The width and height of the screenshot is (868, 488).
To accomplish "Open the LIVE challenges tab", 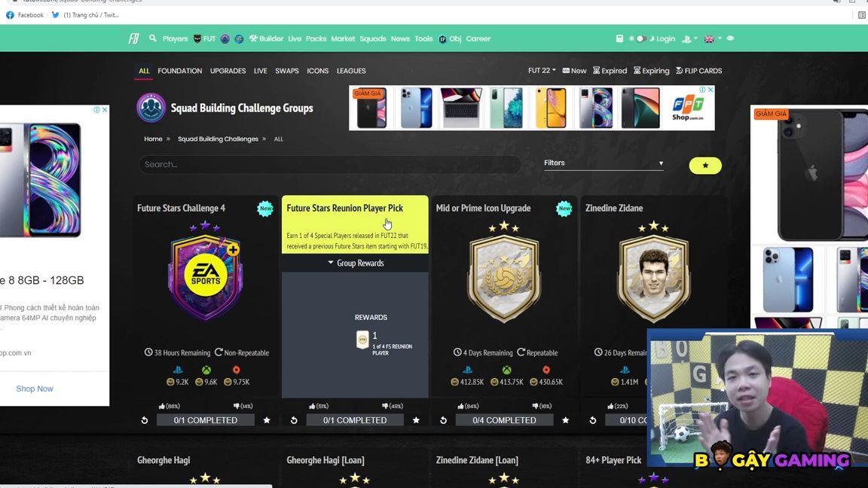I will point(260,71).
